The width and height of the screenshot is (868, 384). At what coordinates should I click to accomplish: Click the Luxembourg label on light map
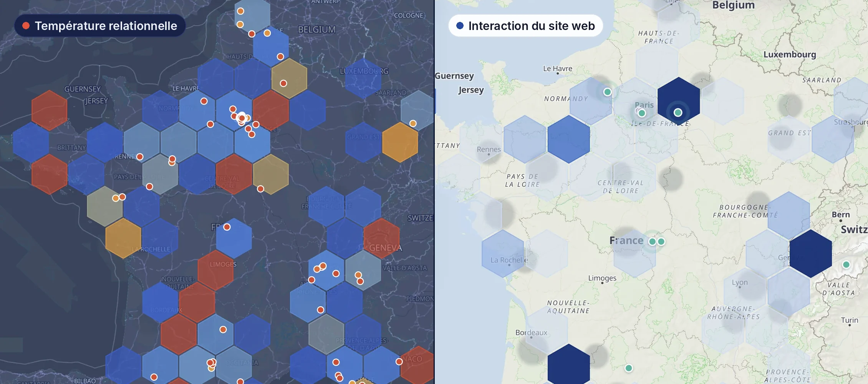tap(790, 54)
